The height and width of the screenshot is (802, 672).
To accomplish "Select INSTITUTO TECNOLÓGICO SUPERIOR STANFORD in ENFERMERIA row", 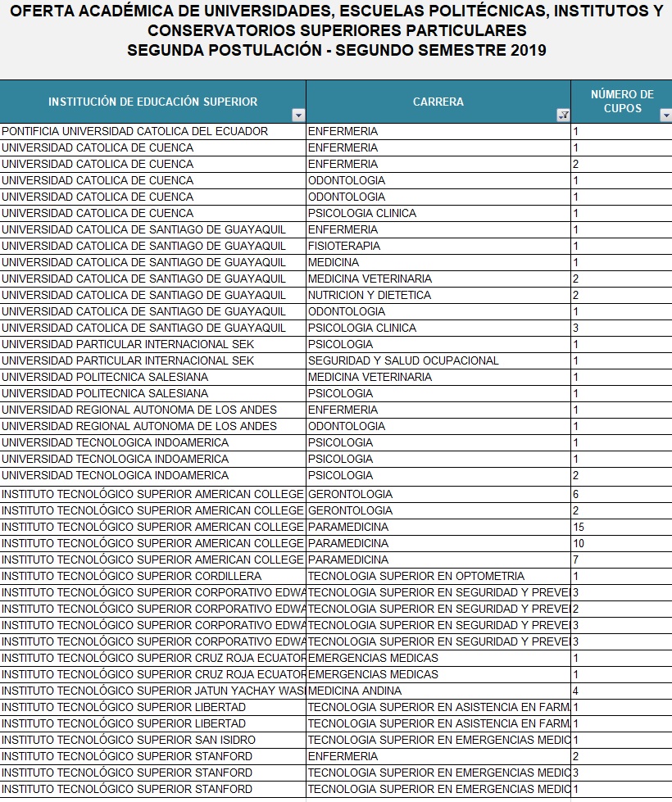I will [153, 756].
